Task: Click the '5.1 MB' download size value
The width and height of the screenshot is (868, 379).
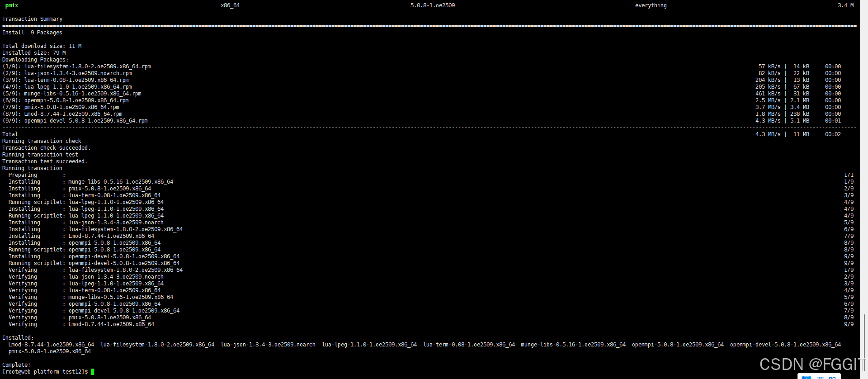Action: 800,121
